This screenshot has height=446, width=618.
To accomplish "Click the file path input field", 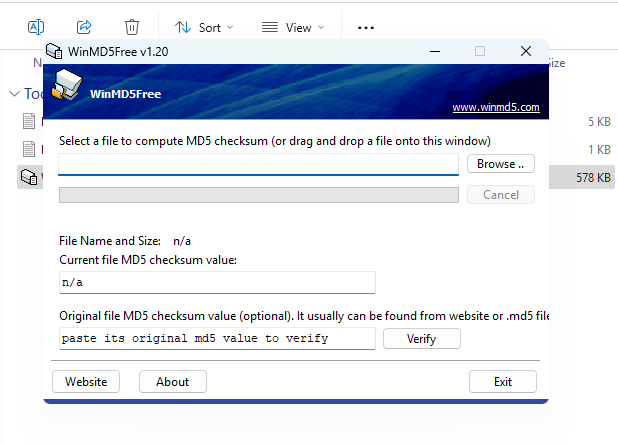I will (259, 164).
